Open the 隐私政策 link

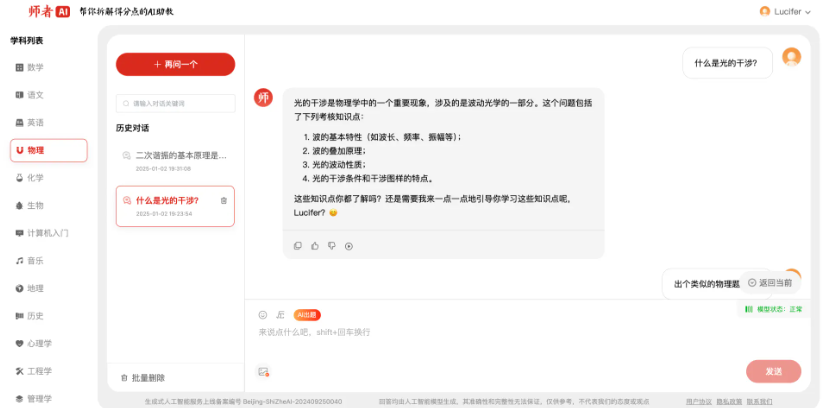pyautogui.click(x=730, y=402)
